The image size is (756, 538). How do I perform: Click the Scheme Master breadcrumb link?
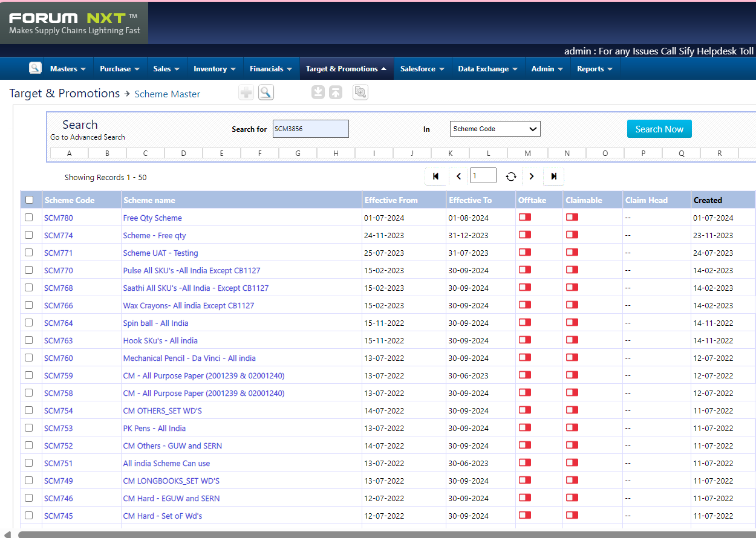[167, 94]
